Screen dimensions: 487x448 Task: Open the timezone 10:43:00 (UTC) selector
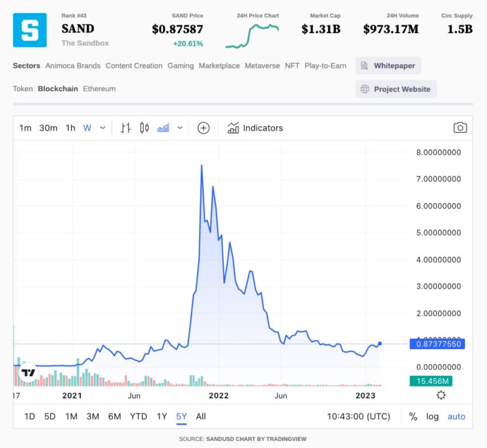[x=358, y=416]
